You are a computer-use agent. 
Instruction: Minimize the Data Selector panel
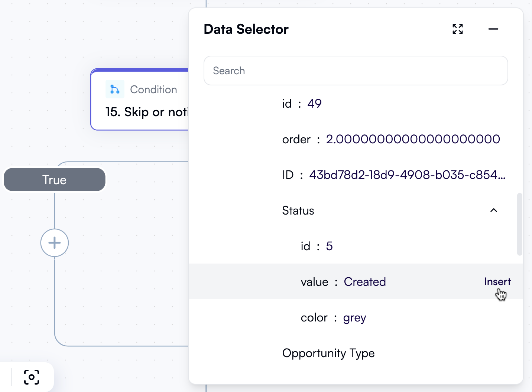493,29
